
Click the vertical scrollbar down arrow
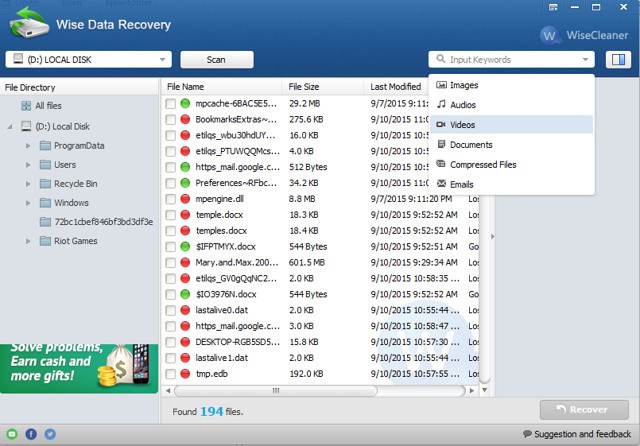pos(484,390)
